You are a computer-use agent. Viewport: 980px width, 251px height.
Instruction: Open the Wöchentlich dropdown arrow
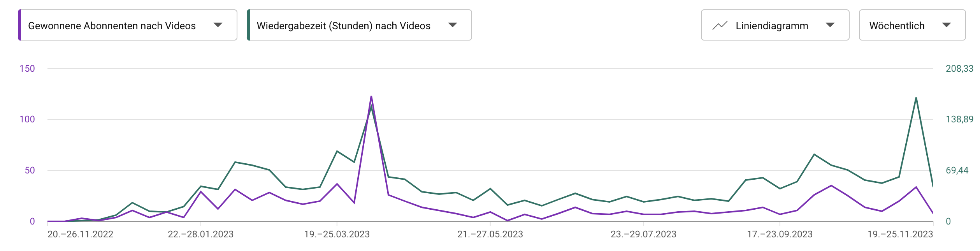tap(947, 25)
